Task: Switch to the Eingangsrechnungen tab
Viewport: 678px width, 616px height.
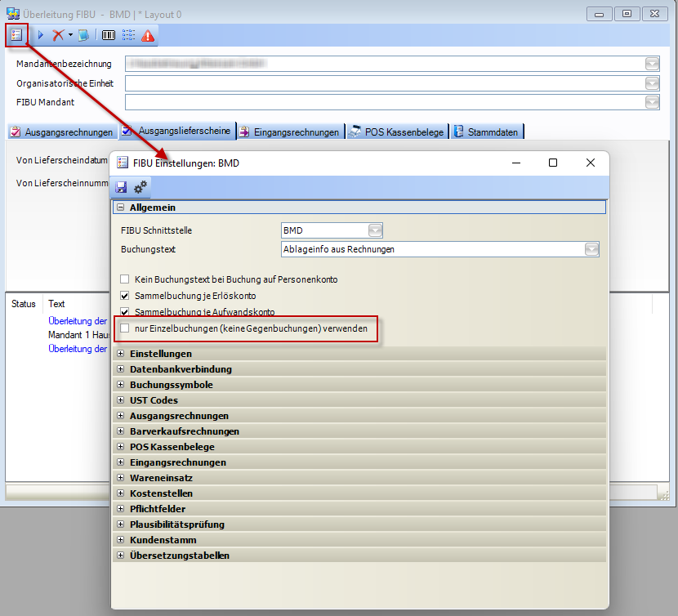Action: point(289,132)
